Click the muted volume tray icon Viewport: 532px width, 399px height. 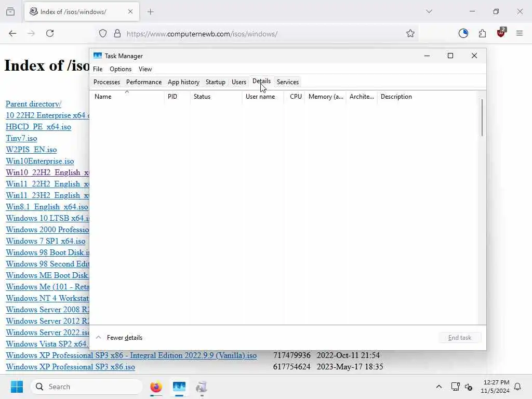pyautogui.click(x=469, y=387)
